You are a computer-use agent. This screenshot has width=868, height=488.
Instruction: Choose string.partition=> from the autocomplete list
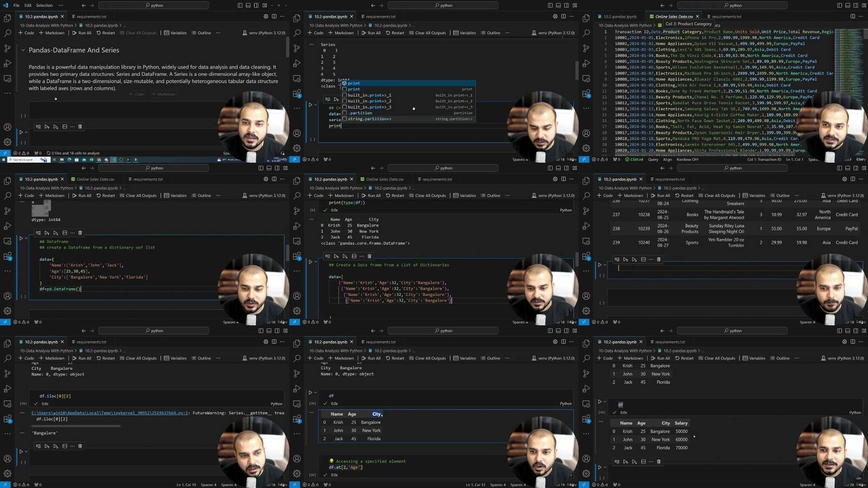tap(369, 119)
